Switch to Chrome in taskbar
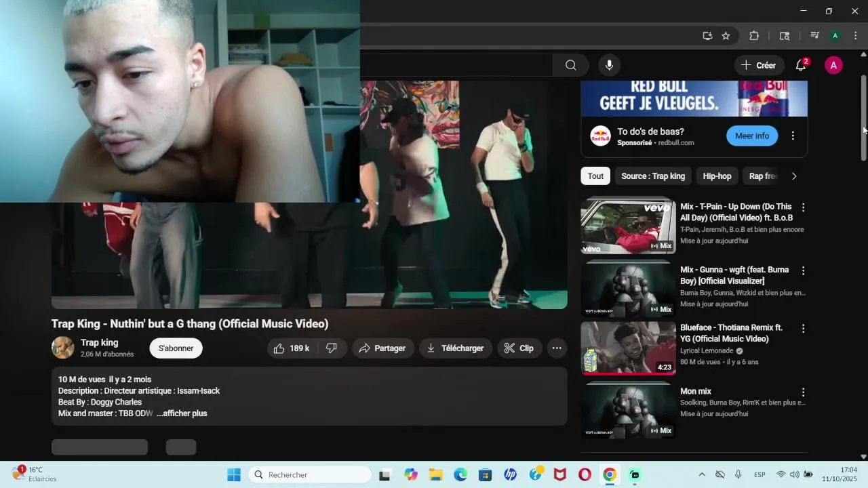The width and height of the screenshot is (868, 488). (610, 474)
